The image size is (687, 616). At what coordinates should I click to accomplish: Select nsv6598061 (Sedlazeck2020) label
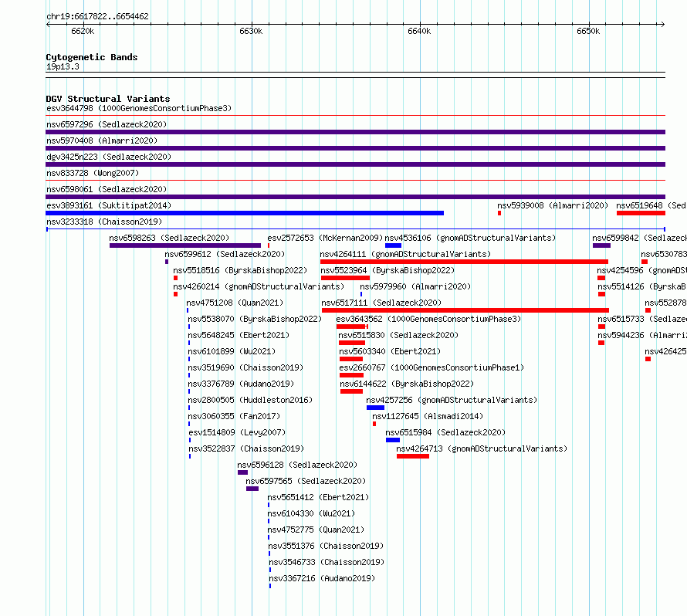(x=107, y=189)
